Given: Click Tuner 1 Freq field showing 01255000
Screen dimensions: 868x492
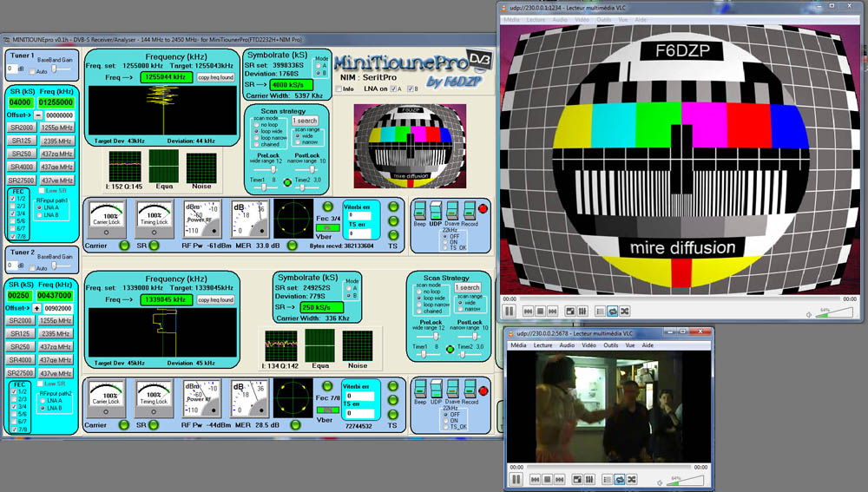Looking at the screenshot, I should pos(56,102).
